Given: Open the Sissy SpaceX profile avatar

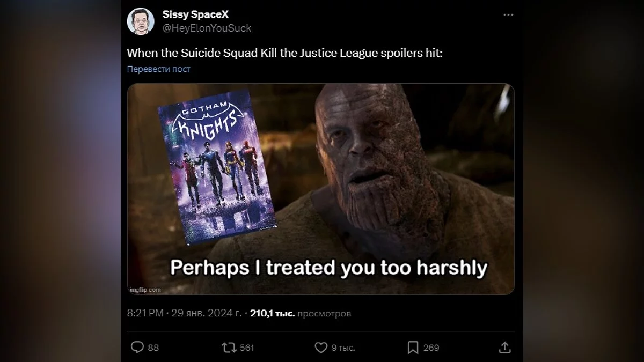Looking at the screenshot, I should [141, 21].
